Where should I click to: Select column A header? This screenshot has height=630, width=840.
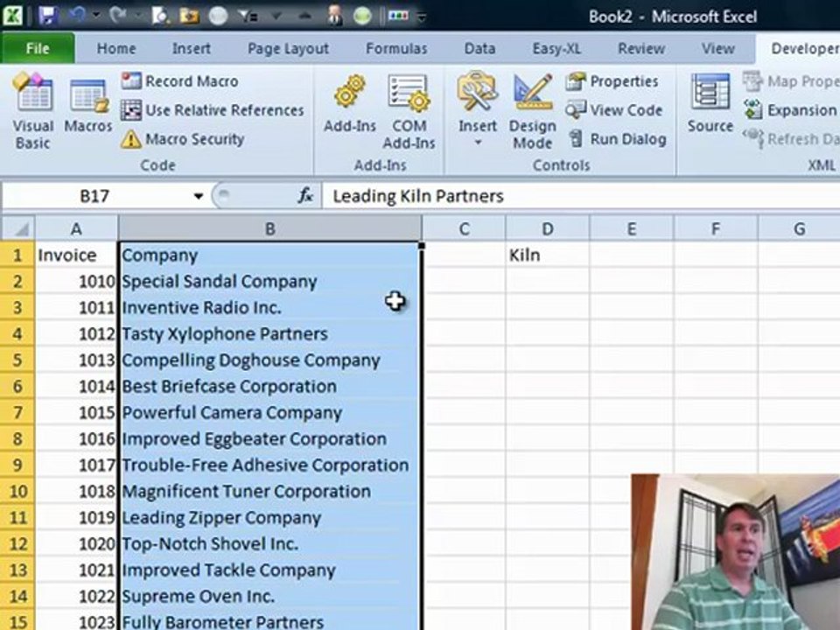(x=76, y=228)
